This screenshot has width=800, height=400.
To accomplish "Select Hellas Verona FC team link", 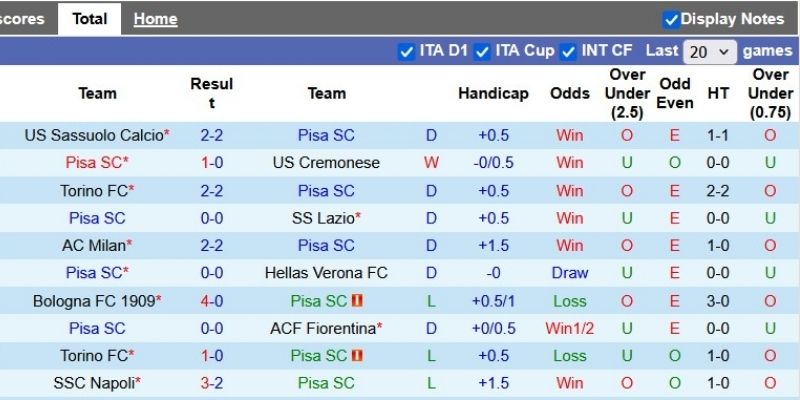I will click(x=325, y=272).
